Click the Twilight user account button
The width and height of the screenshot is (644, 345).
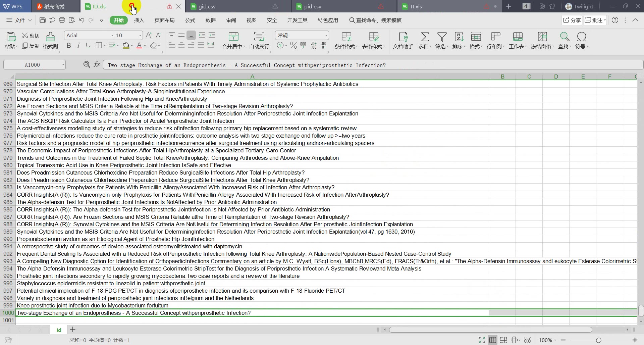pyautogui.click(x=579, y=6)
